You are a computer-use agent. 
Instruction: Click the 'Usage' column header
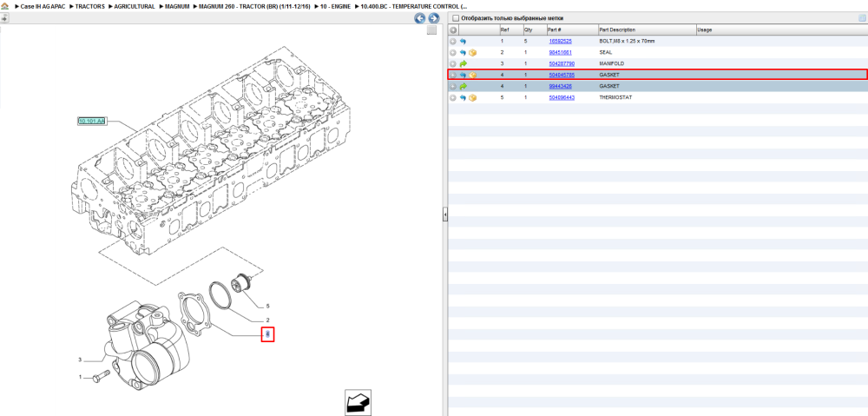[x=782, y=30]
